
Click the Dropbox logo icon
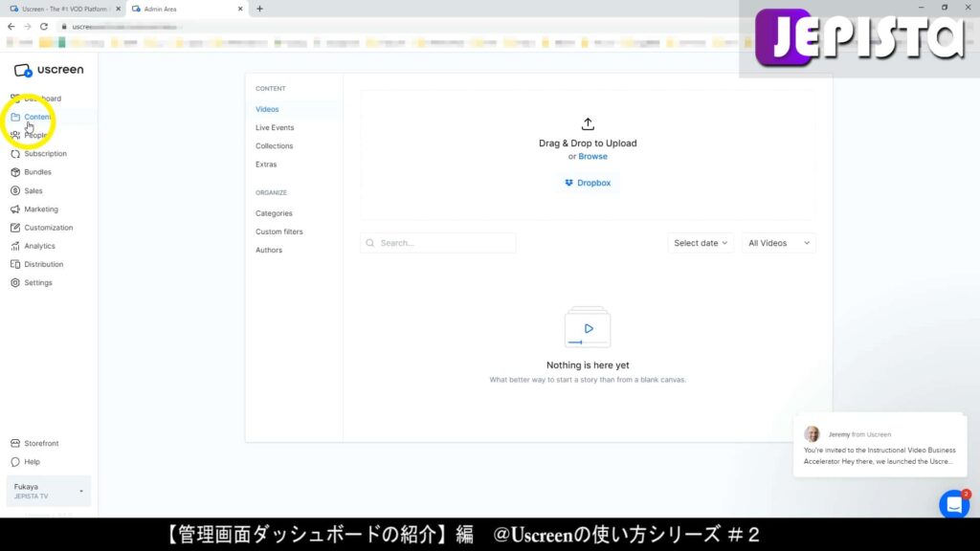(568, 183)
